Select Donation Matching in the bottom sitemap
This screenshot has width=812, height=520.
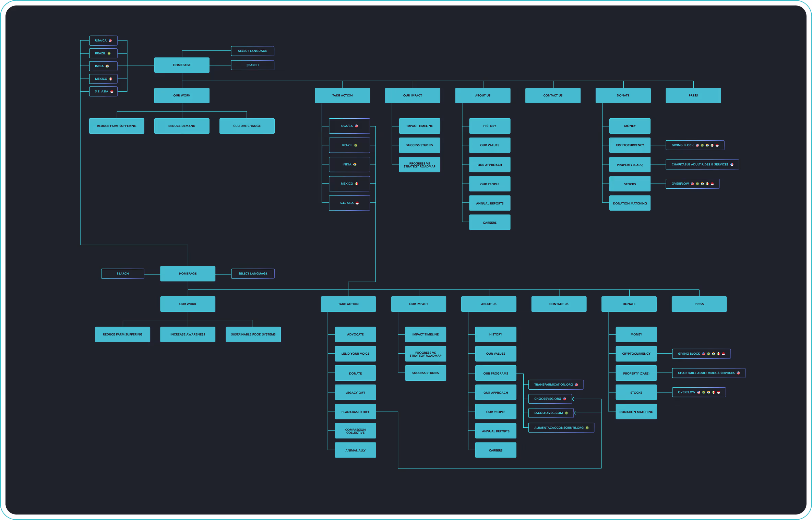pos(636,412)
